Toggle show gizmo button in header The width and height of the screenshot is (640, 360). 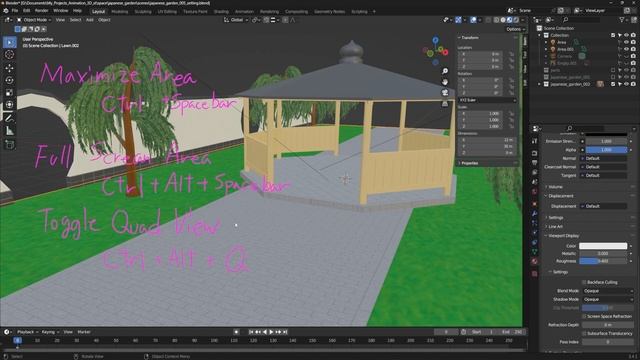click(458, 20)
